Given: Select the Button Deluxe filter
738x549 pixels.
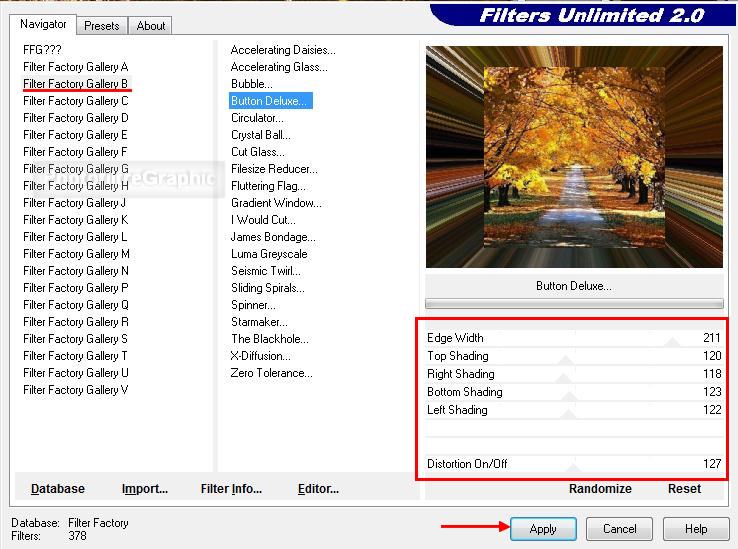Looking at the screenshot, I should [270, 101].
